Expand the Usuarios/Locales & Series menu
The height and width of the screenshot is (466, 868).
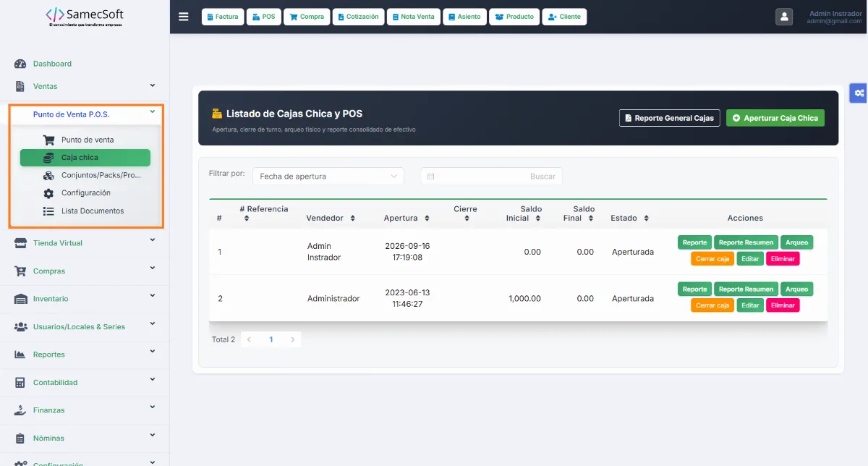point(85,326)
